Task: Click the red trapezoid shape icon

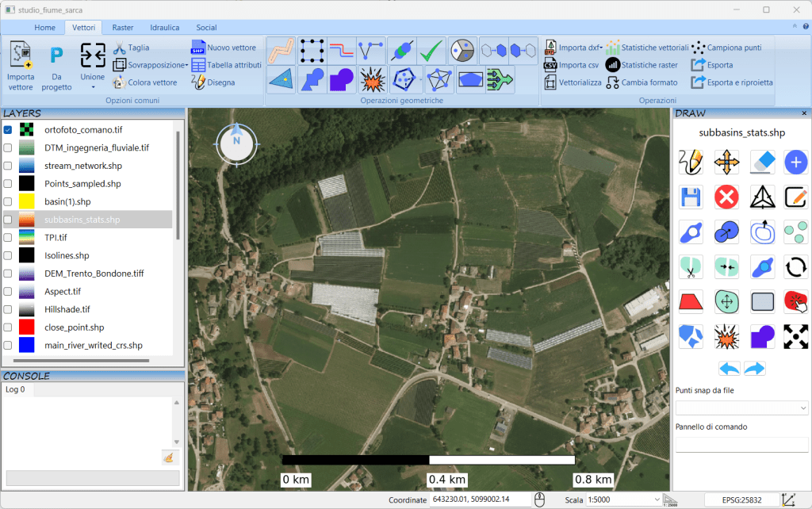Action: [x=691, y=302]
